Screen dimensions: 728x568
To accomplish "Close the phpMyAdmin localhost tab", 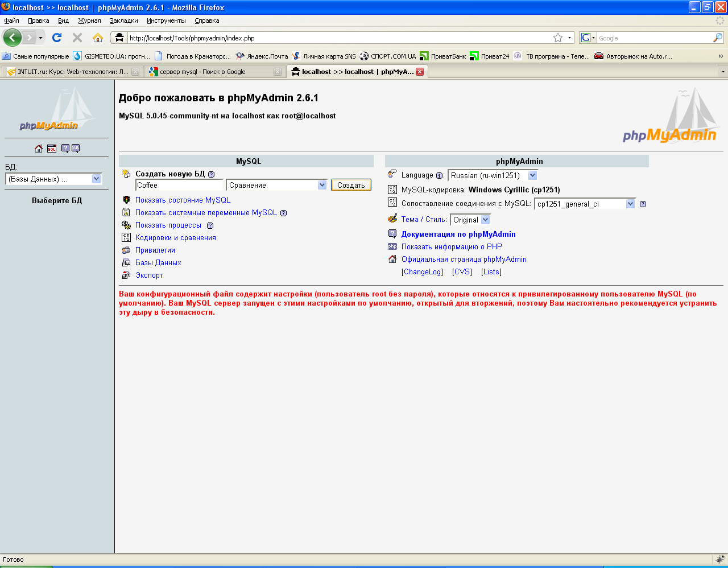I will [x=420, y=72].
